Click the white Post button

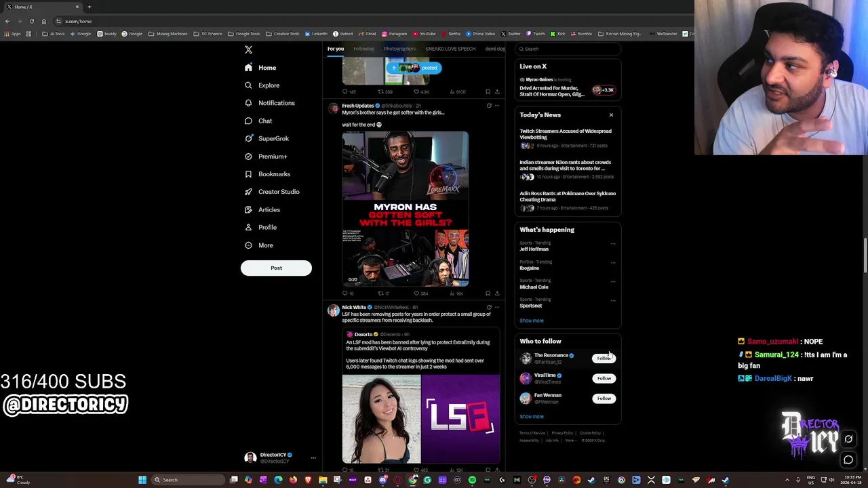276,268
